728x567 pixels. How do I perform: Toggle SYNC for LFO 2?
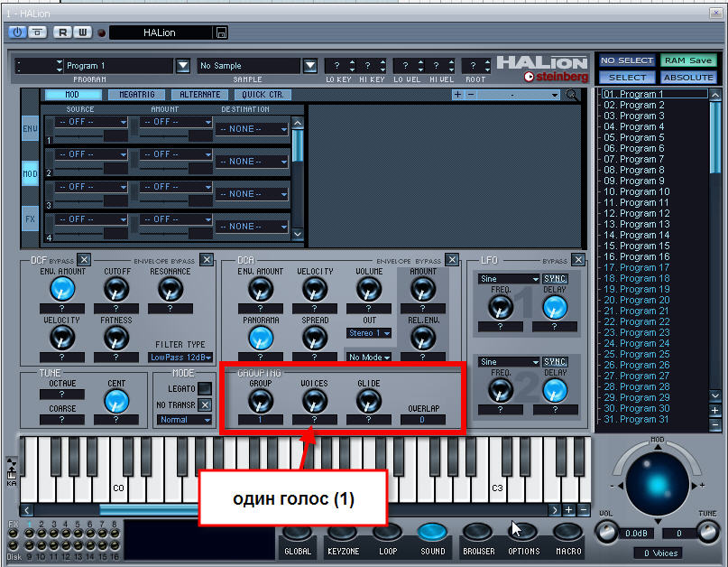coord(555,361)
